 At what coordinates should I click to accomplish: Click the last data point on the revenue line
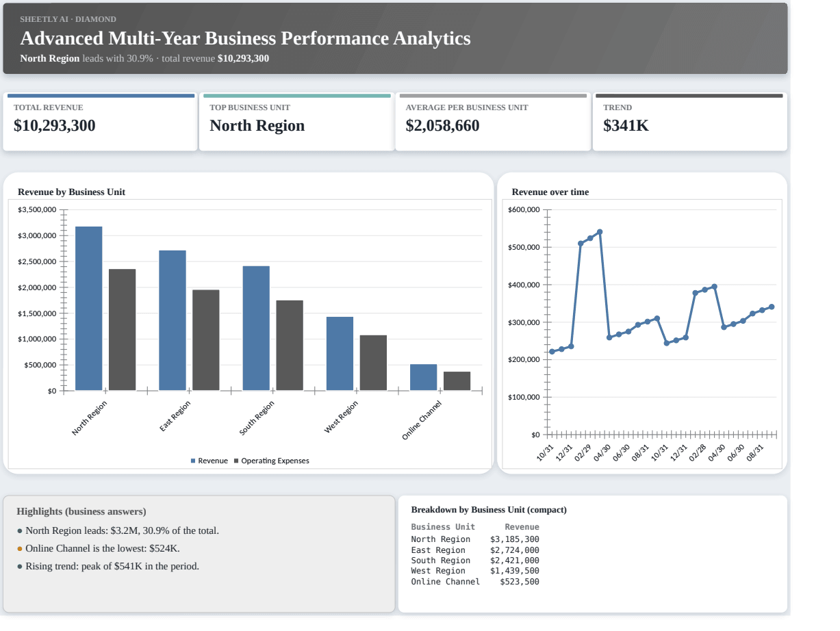click(x=772, y=307)
